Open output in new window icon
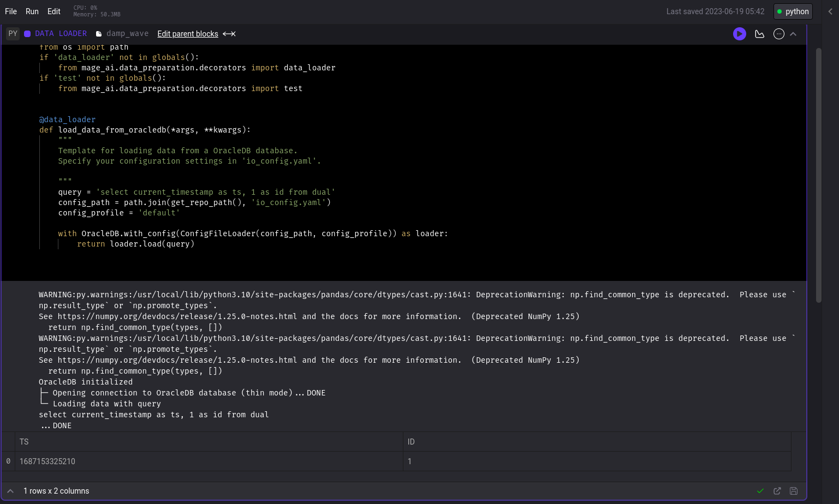 [x=777, y=491]
